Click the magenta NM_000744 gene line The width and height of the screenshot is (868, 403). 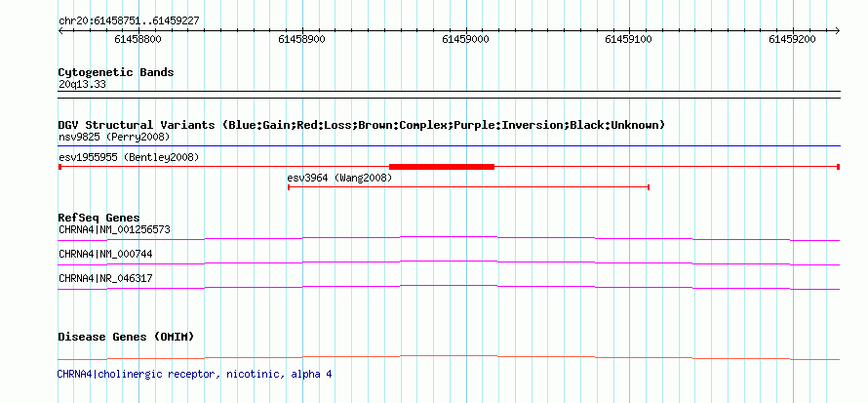[449, 262]
